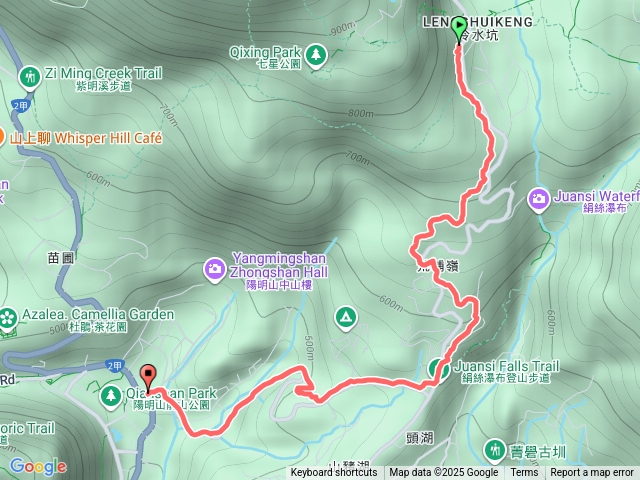This screenshot has width=640, height=480.
Task: Open Keyboard shortcuts
Action: [333, 473]
